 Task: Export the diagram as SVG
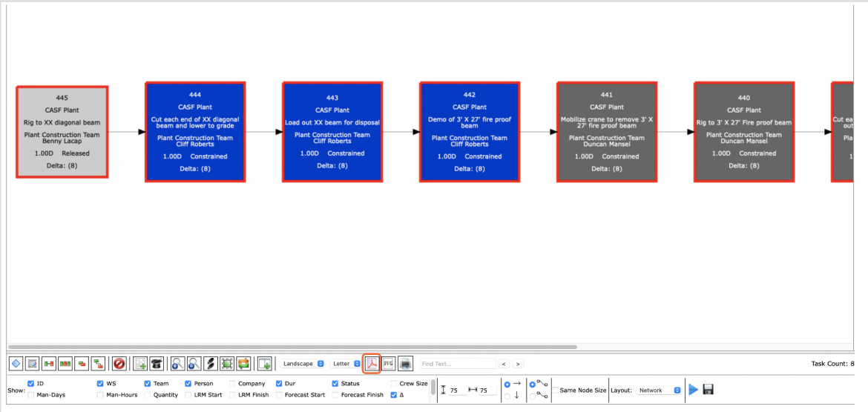click(x=388, y=364)
